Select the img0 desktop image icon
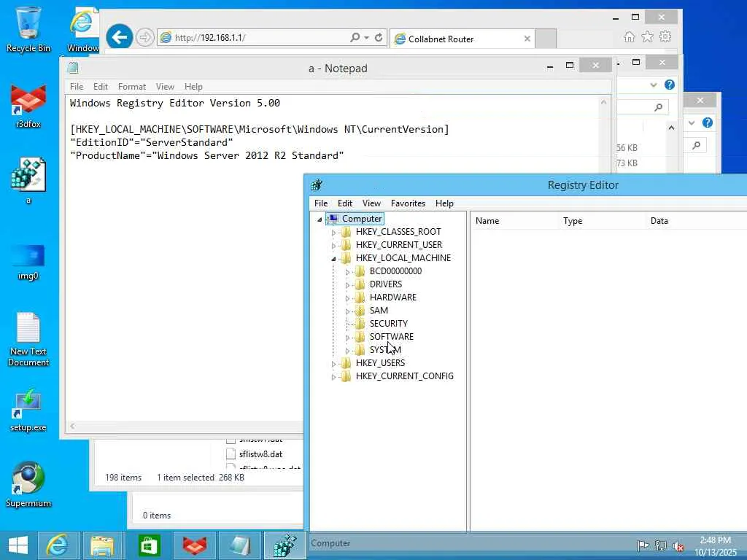The width and height of the screenshot is (747, 560). tap(28, 262)
